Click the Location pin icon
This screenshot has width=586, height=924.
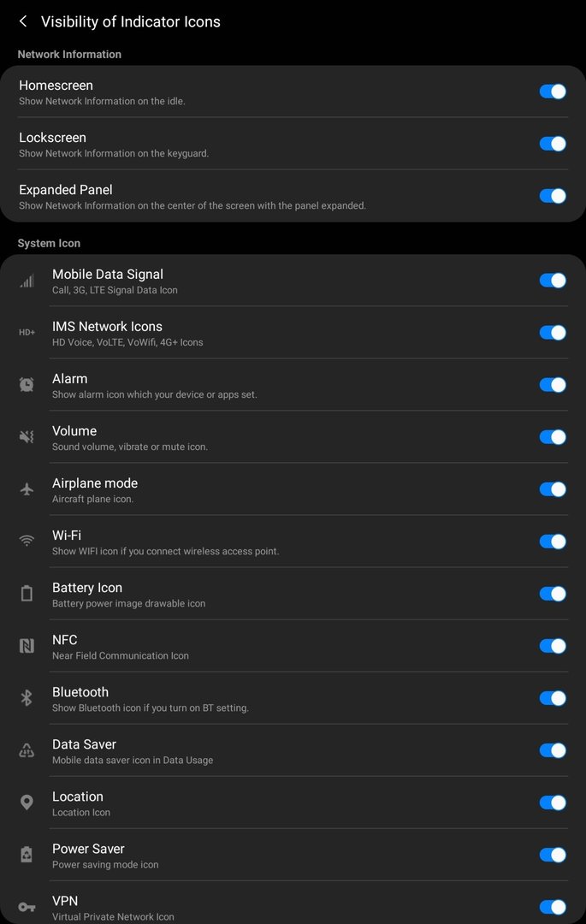[27, 803]
